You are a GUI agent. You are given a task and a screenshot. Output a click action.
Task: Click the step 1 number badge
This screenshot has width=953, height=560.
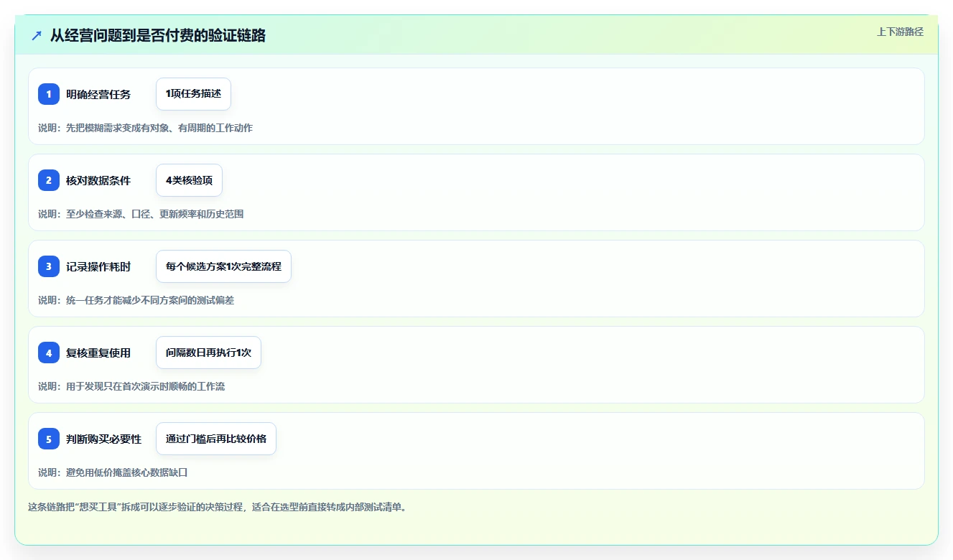click(x=49, y=94)
